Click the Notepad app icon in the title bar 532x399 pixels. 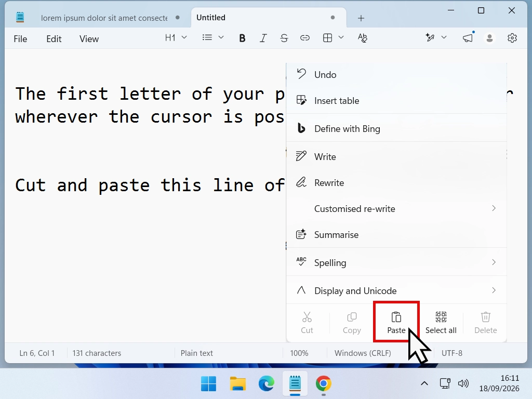[x=20, y=17]
